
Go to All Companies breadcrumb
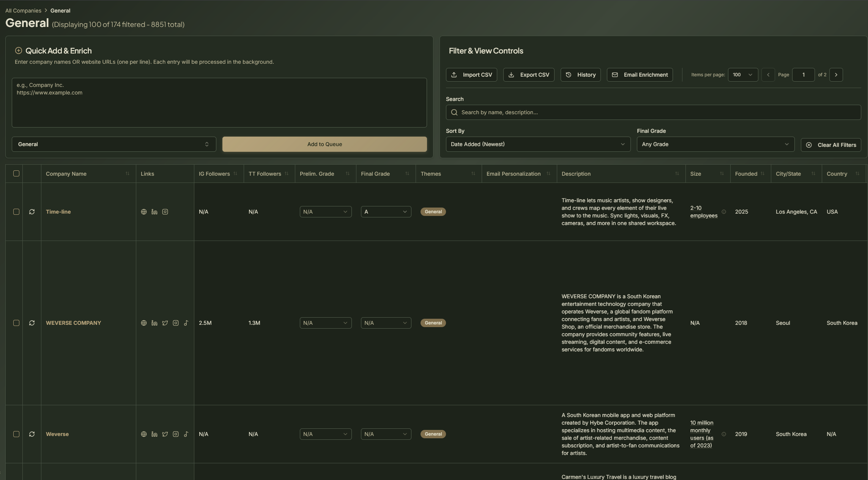tap(23, 11)
